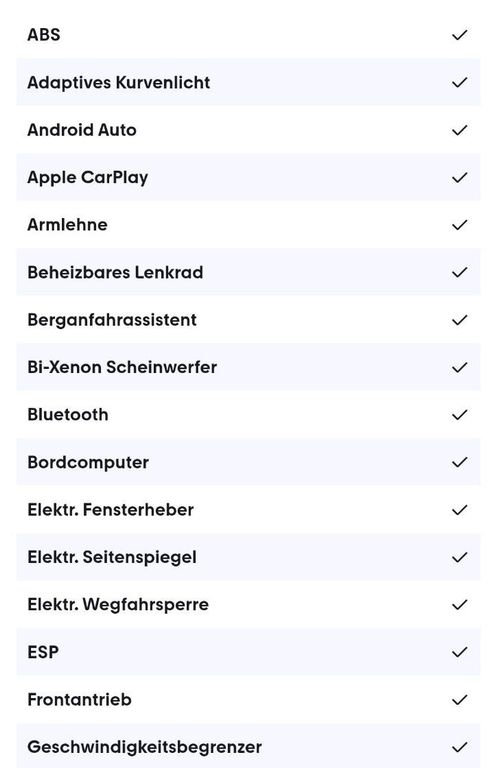The width and height of the screenshot is (494, 768).
Task: Click the checkmark icon beside ABS
Action: click(459, 35)
